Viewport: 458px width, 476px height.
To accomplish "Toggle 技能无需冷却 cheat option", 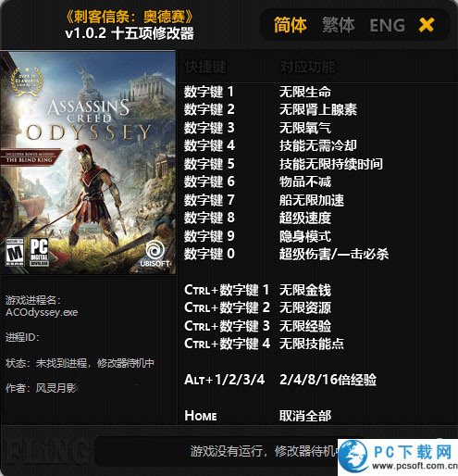I will tap(318, 145).
